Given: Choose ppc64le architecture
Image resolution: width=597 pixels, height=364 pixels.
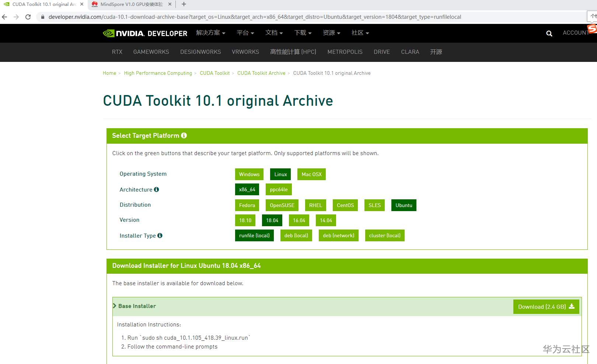Looking at the screenshot, I should 279,189.
